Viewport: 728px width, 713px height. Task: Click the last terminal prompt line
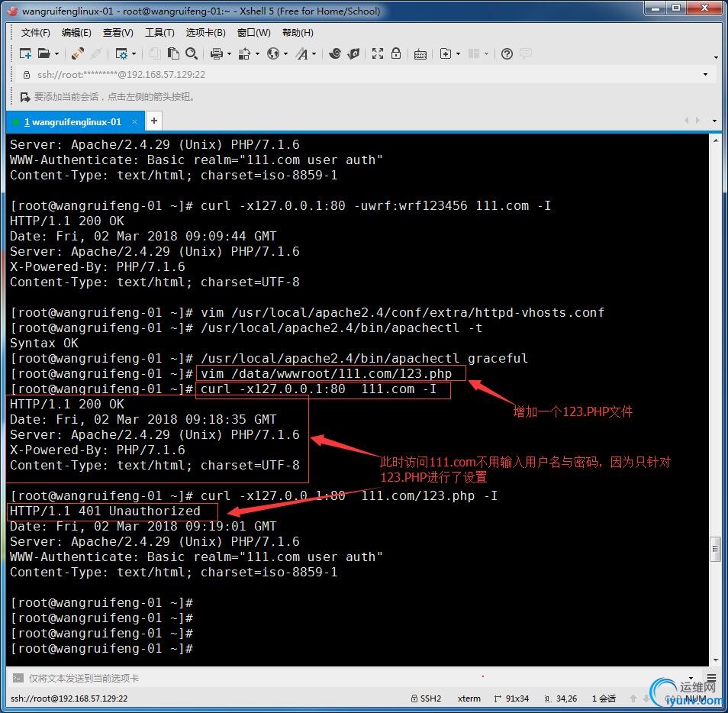pyautogui.click(x=101, y=649)
